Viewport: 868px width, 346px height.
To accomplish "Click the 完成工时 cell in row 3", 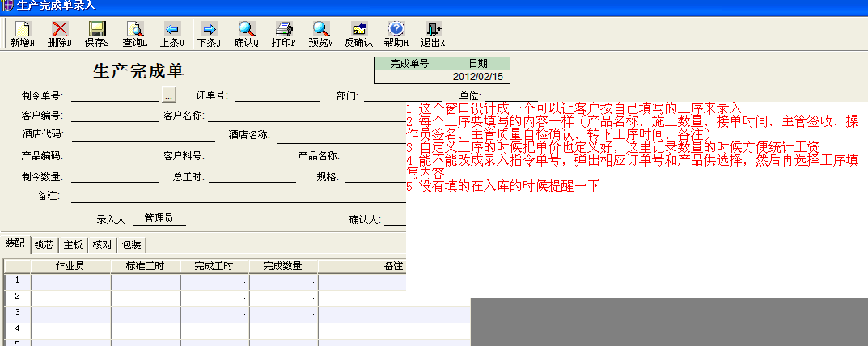I will 215,314.
